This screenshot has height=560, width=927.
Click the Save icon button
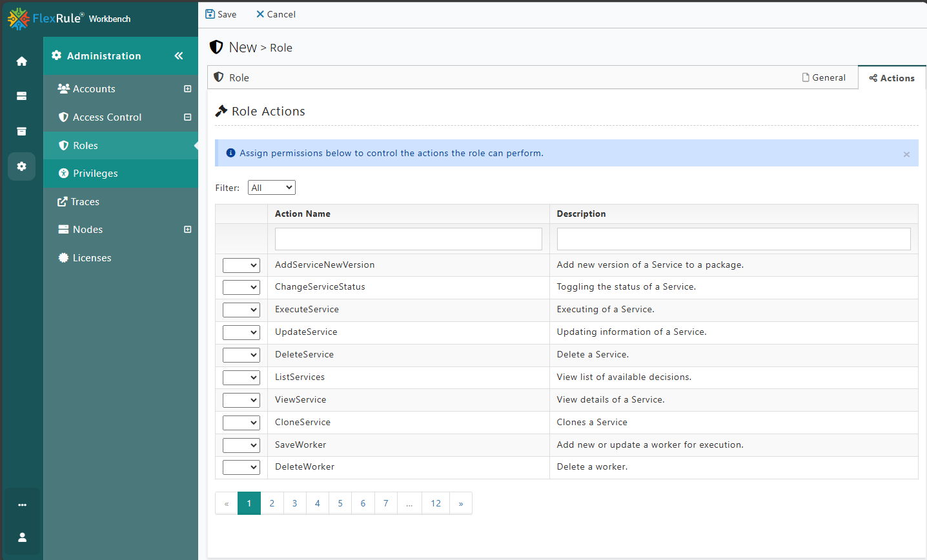(x=221, y=14)
